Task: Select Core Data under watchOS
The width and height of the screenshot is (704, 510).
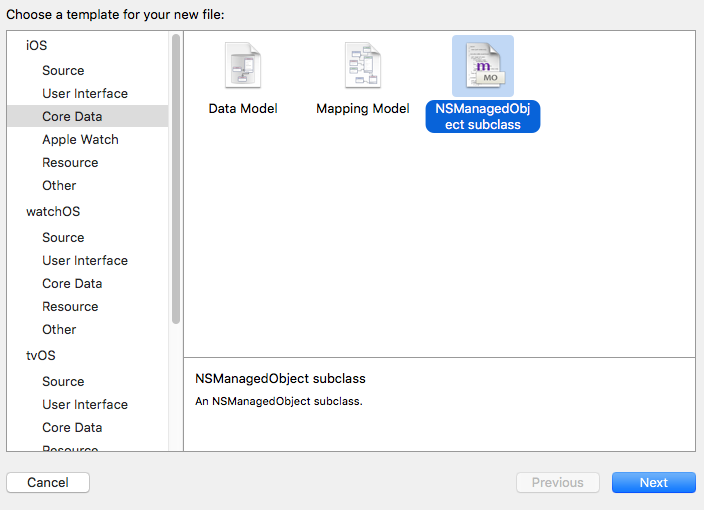Action: 70,283
